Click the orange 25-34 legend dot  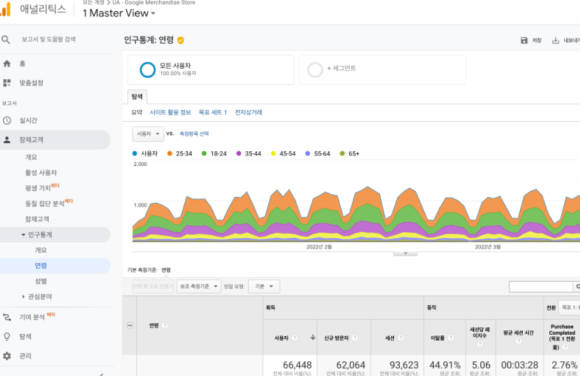point(169,154)
